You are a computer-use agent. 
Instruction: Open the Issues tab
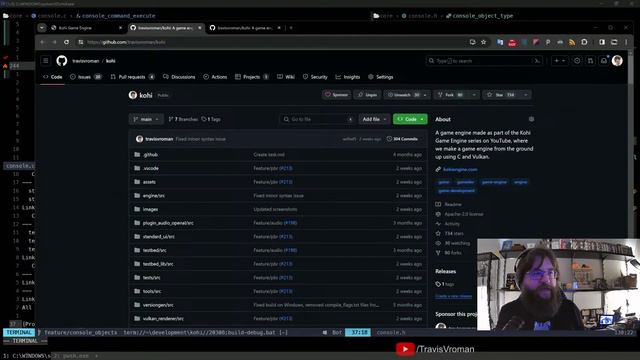coord(85,77)
